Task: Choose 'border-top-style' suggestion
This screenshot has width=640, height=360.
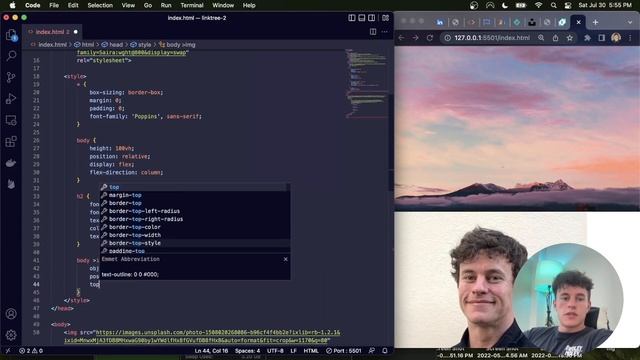Action: coord(195,243)
